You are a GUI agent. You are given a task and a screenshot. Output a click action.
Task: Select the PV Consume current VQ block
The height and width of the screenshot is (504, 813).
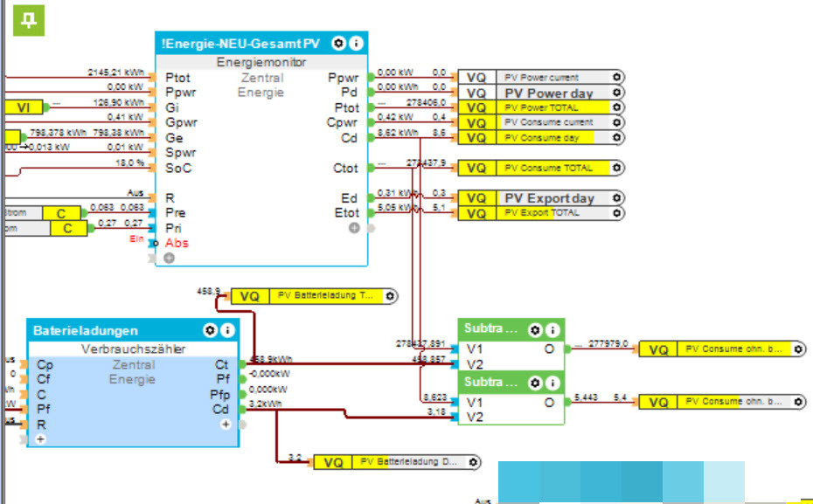[541, 123]
